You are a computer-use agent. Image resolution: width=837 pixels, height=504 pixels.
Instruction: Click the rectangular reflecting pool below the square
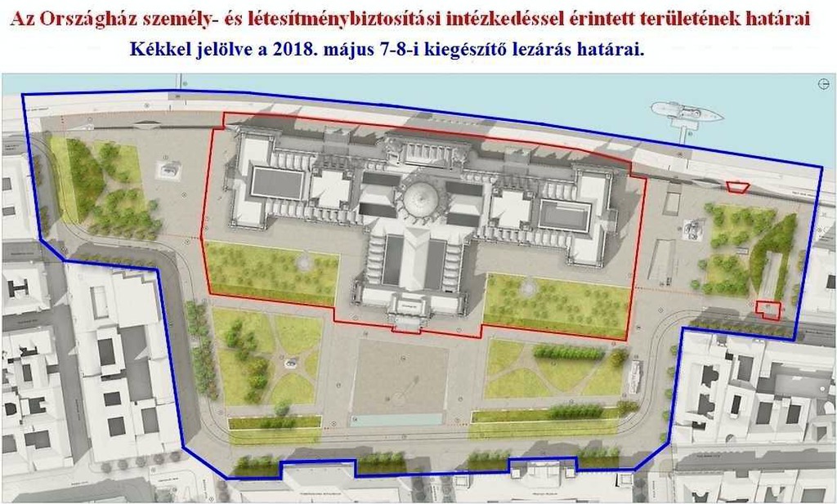(x=399, y=420)
